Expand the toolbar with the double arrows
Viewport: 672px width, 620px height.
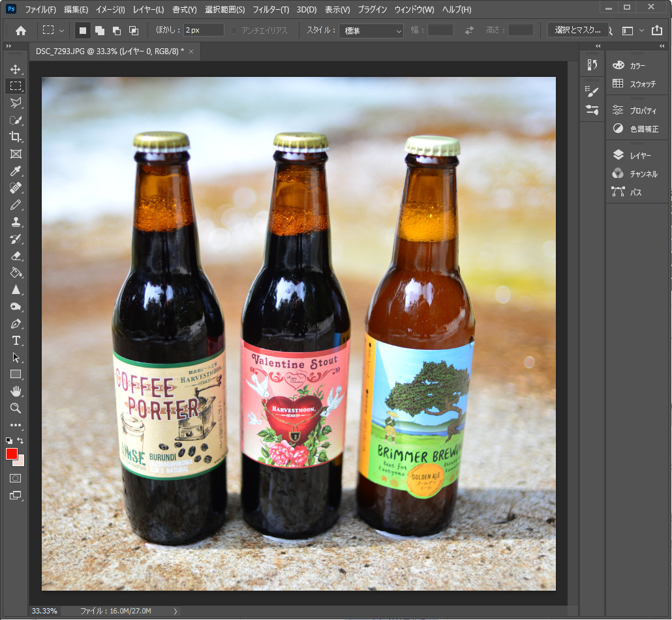(8, 46)
